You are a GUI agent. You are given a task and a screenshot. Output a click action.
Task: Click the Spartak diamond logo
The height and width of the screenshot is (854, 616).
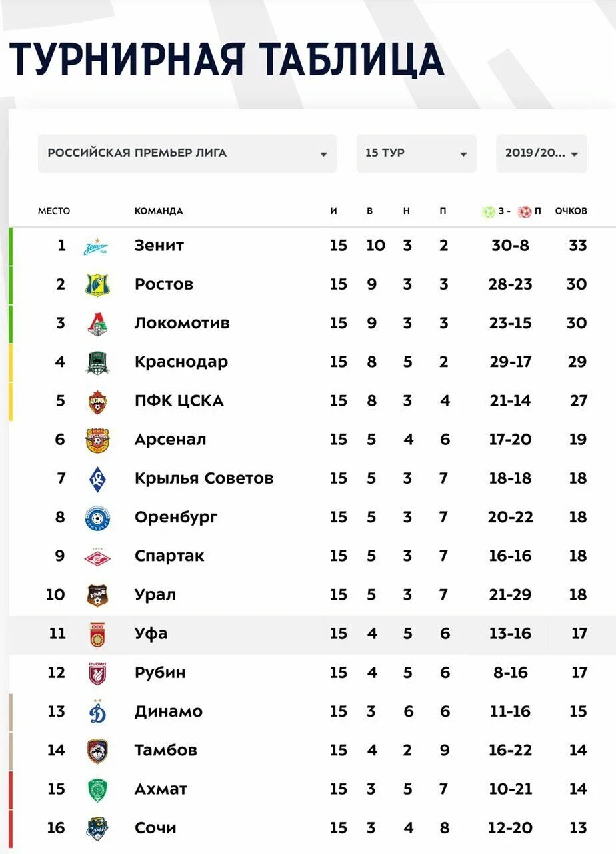click(x=97, y=557)
